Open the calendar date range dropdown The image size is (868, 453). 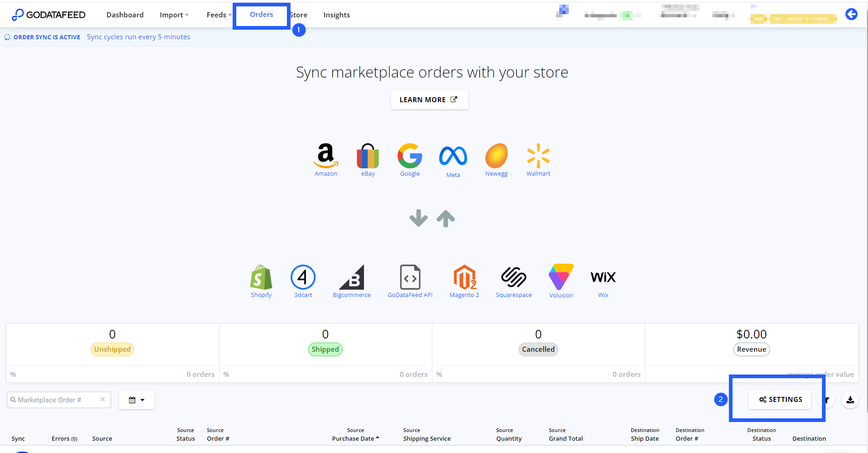coord(137,400)
